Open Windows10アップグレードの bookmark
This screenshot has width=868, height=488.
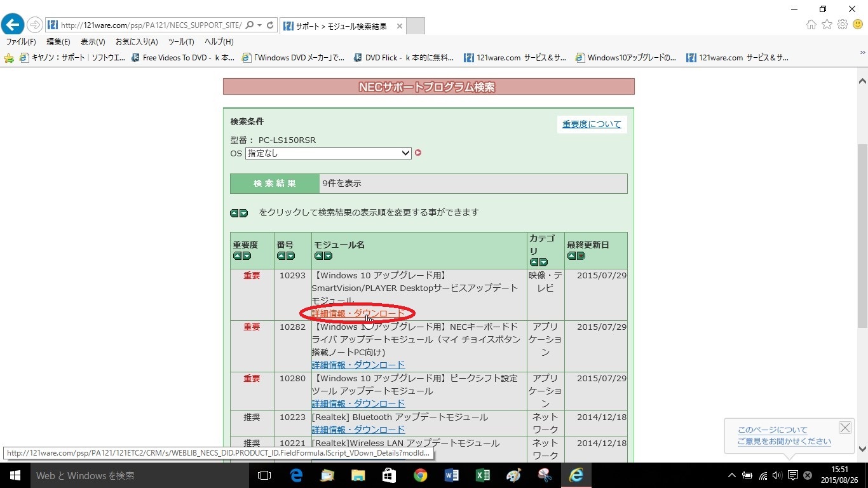pyautogui.click(x=627, y=57)
